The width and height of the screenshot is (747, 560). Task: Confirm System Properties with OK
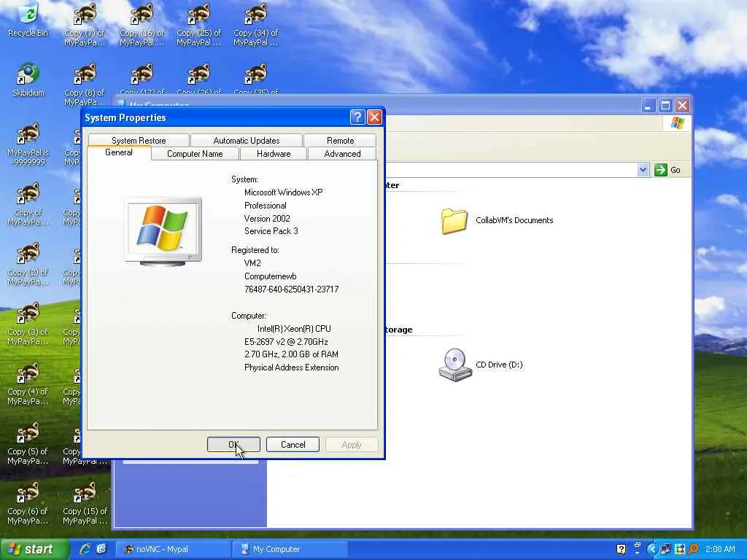[233, 444]
